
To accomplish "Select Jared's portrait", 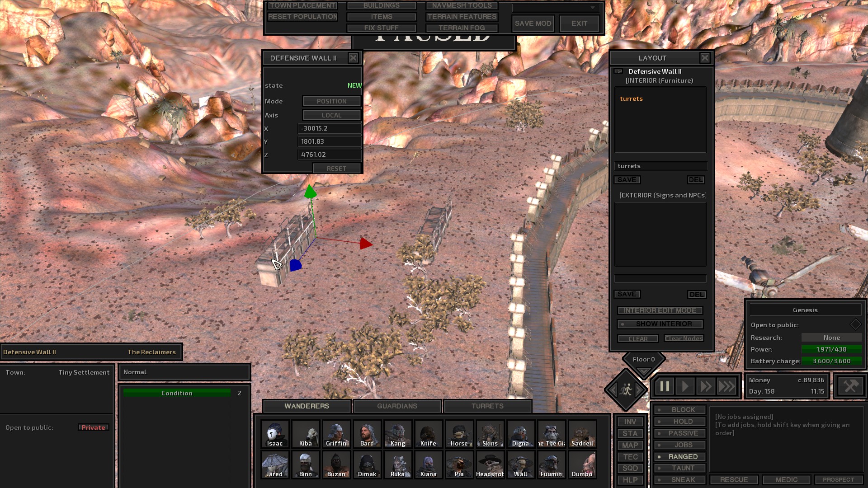I will point(274,465).
